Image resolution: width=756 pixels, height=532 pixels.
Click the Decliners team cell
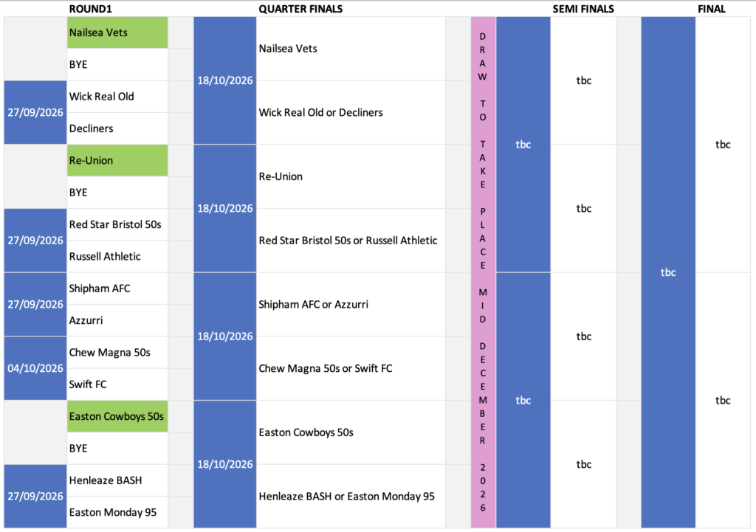pyautogui.click(x=117, y=128)
